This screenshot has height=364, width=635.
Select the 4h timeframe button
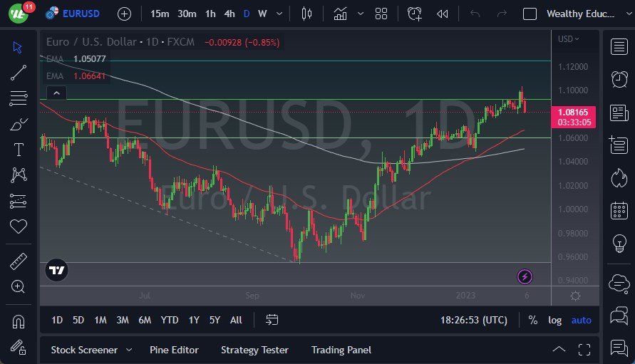[229, 14]
